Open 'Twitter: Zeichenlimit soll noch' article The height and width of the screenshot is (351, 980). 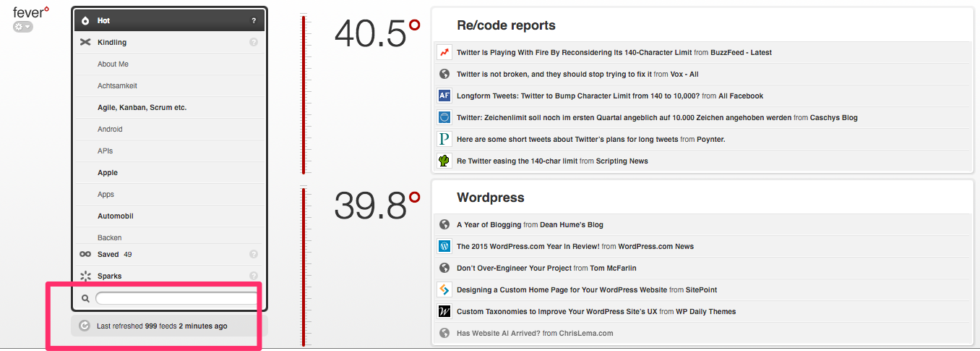tap(624, 118)
